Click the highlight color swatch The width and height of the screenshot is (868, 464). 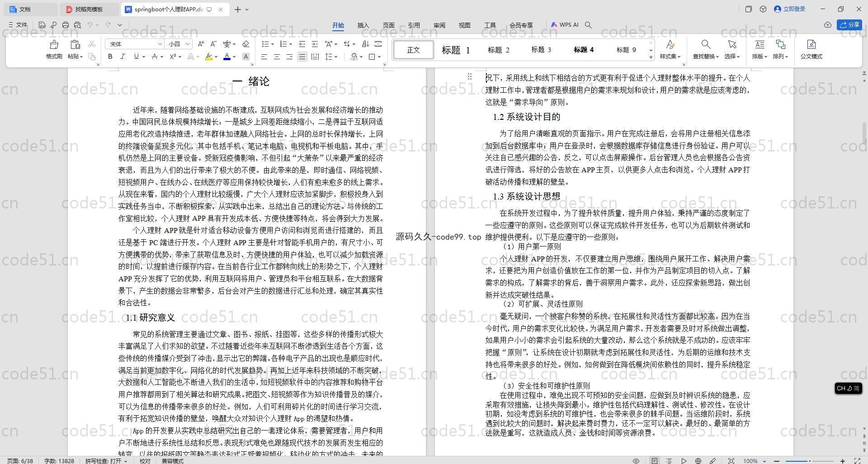[x=208, y=57]
